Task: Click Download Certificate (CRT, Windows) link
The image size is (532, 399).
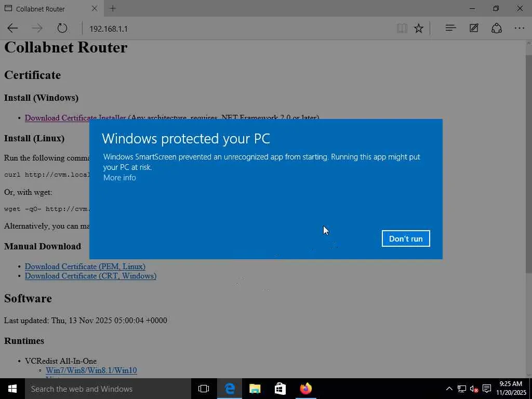Action: point(90,276)
